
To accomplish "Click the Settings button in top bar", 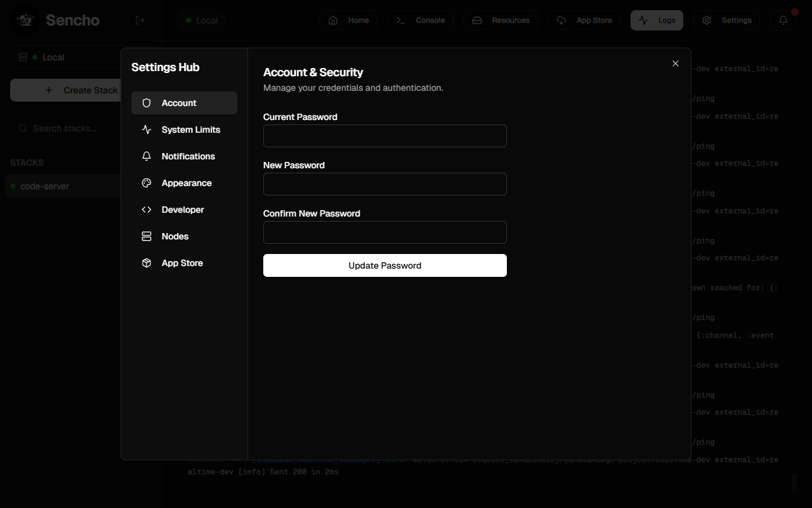I will click(x=726, y=20).
